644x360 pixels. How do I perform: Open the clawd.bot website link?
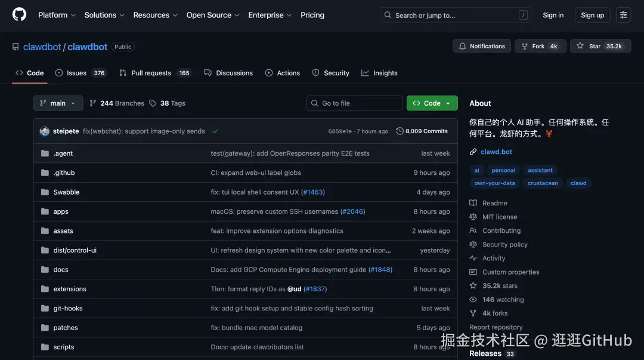click(x=496, y=152)
